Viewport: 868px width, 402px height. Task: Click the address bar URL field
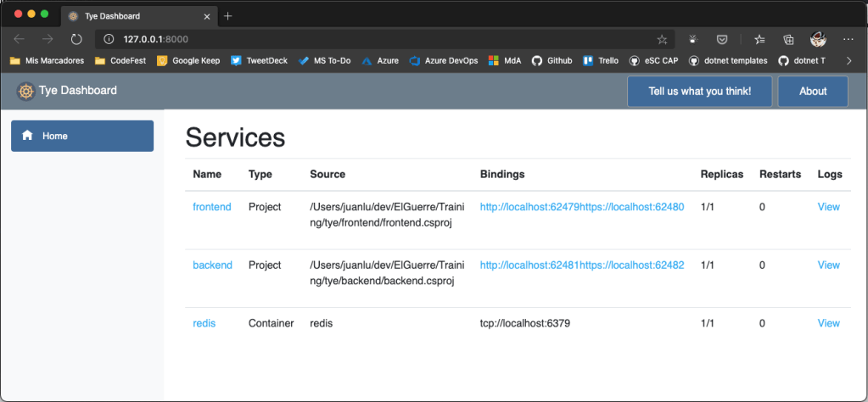click(382, 39)
